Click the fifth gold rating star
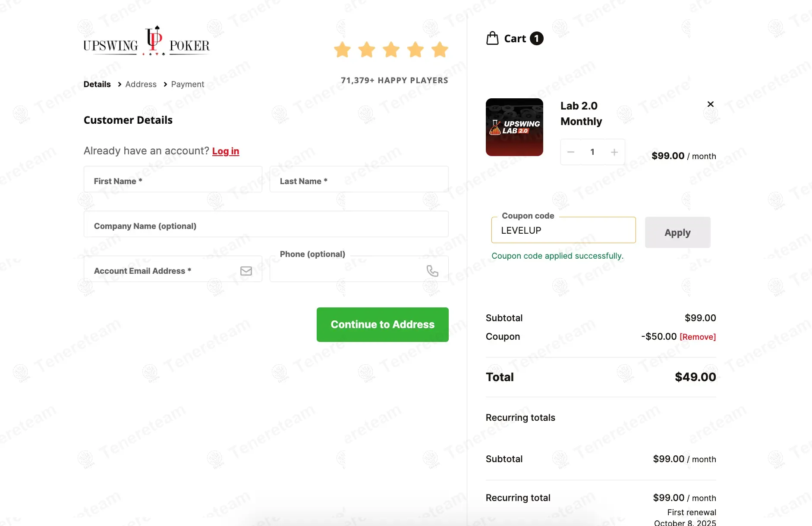This screenshot has width=812, height=526. [x=440, y=50]
